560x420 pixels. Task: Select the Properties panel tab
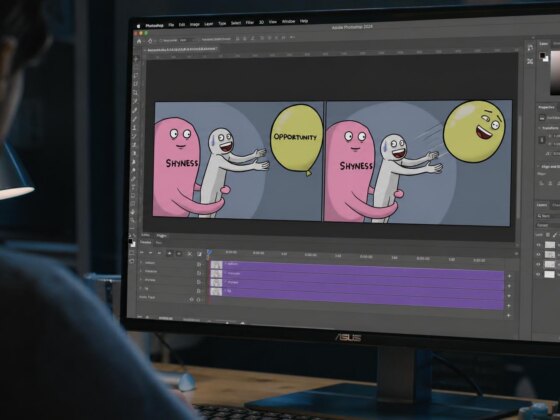click(x=546, y=107)
